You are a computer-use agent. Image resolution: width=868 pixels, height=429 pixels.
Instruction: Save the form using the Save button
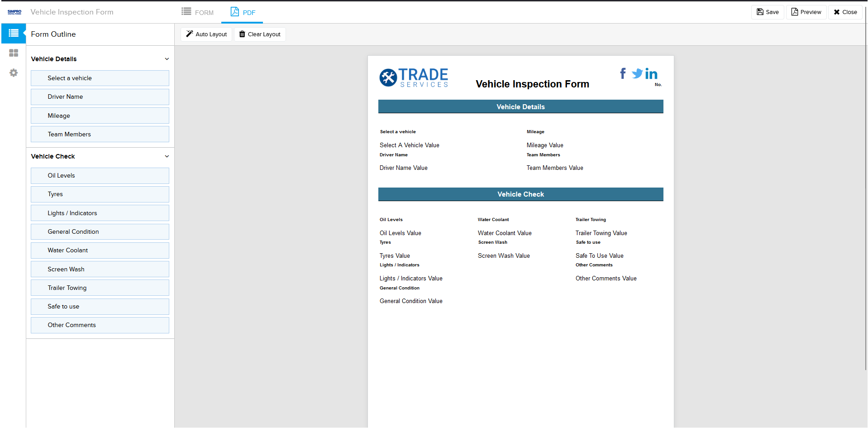tap(768, 12)
